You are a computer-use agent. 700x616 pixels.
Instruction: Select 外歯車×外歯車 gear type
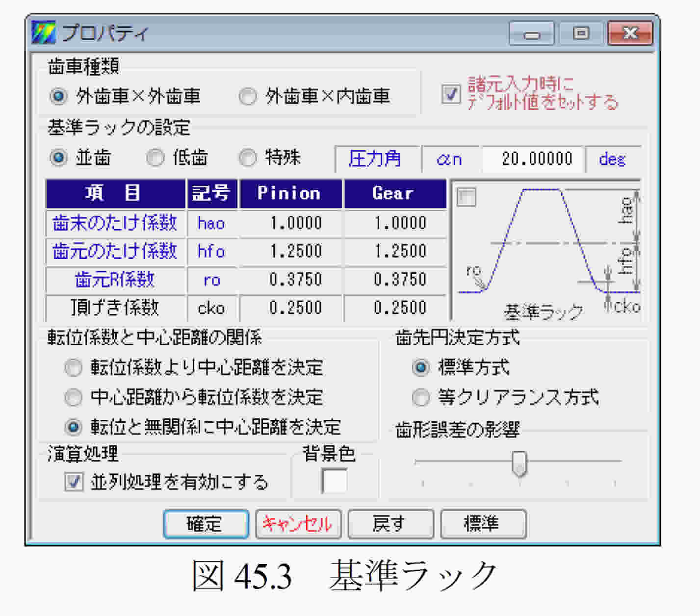point(58,96)
